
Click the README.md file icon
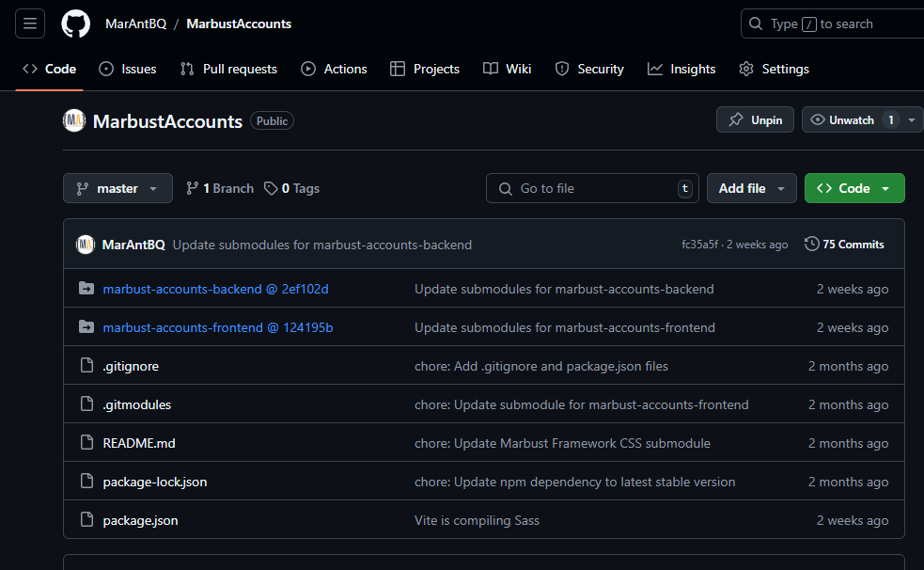tap(86, 443)
